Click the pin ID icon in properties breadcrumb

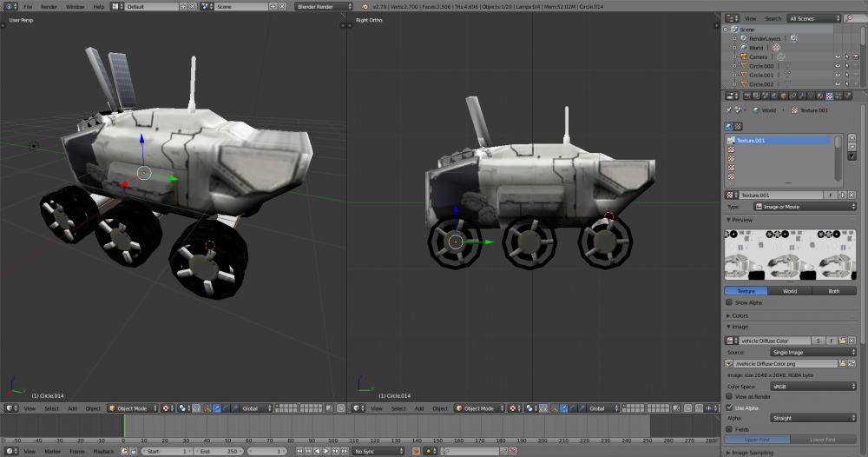[x=729, y=110]
